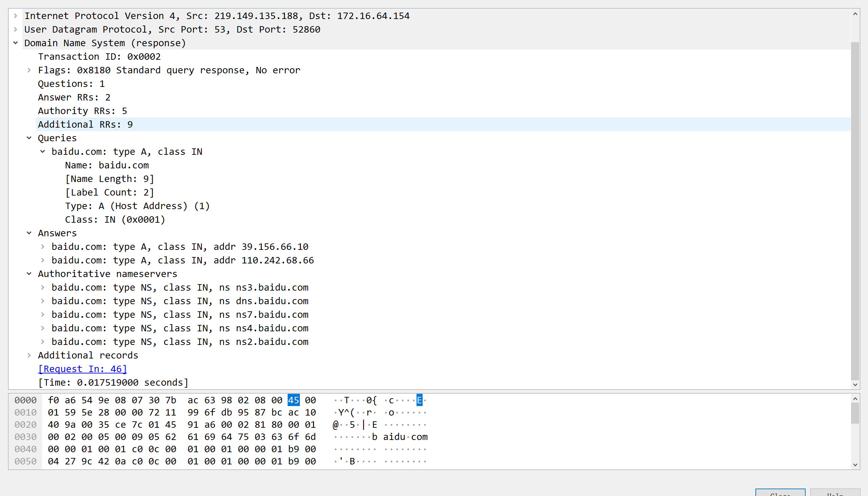Click the hex pane scrollbar thumb
The width and height of the screenshot is (868, 496).
pyautogui.click(x=855, y=413)
